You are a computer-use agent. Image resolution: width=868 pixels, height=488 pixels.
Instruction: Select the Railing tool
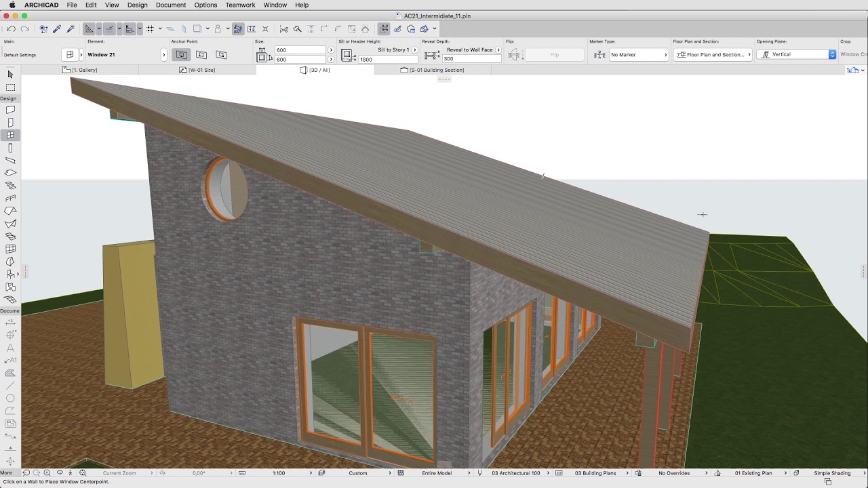point(10,199)
